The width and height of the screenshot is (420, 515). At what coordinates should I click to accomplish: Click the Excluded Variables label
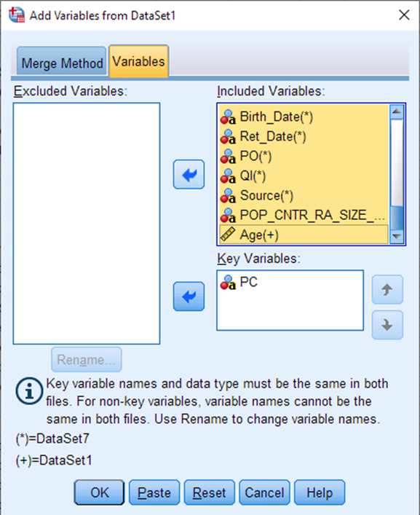pos(70,91)
